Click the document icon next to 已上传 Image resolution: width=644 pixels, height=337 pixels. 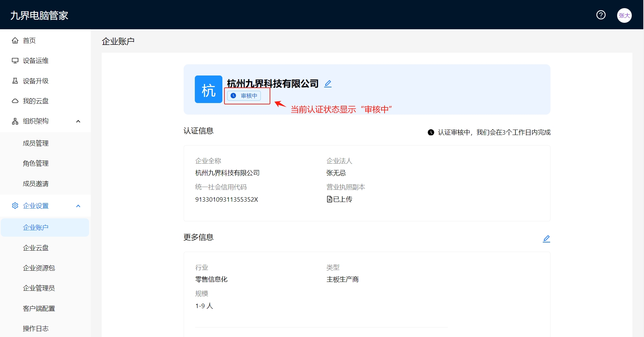(x=329, y=199)
